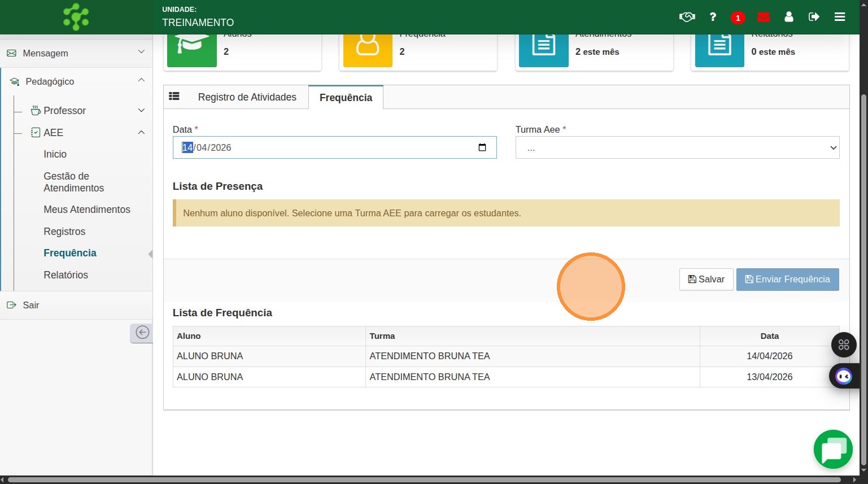This screenshot has width=868, height=484.
Task: Open the red envelope messages icon
Action: (764, 17)
